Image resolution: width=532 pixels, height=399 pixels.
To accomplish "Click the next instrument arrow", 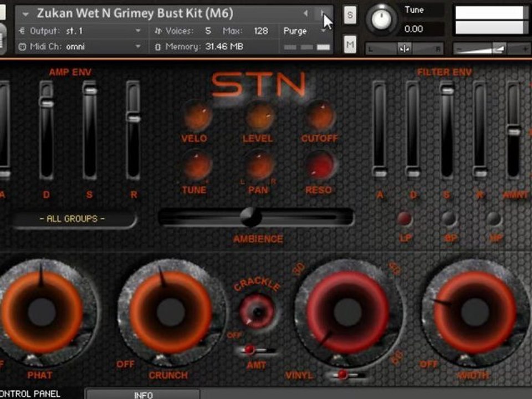I will click(322, 13).
